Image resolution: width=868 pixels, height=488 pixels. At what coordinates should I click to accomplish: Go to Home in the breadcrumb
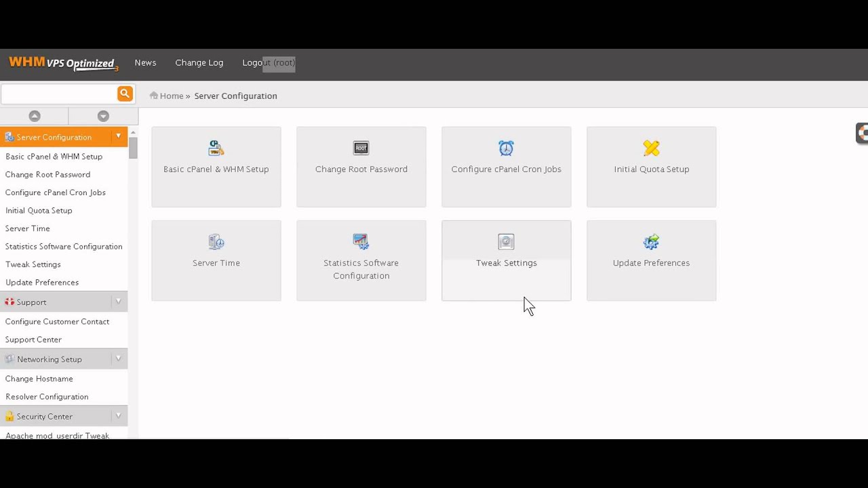172,96
